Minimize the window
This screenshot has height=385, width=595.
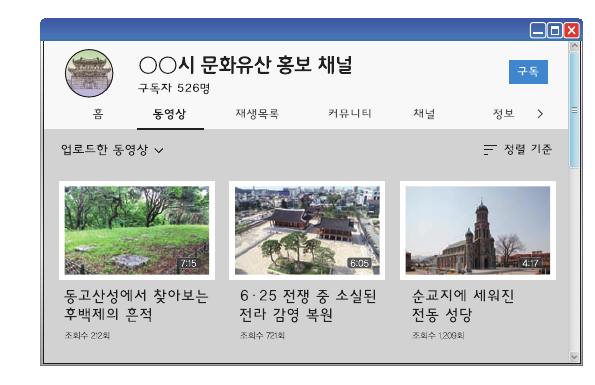[538, 30]
